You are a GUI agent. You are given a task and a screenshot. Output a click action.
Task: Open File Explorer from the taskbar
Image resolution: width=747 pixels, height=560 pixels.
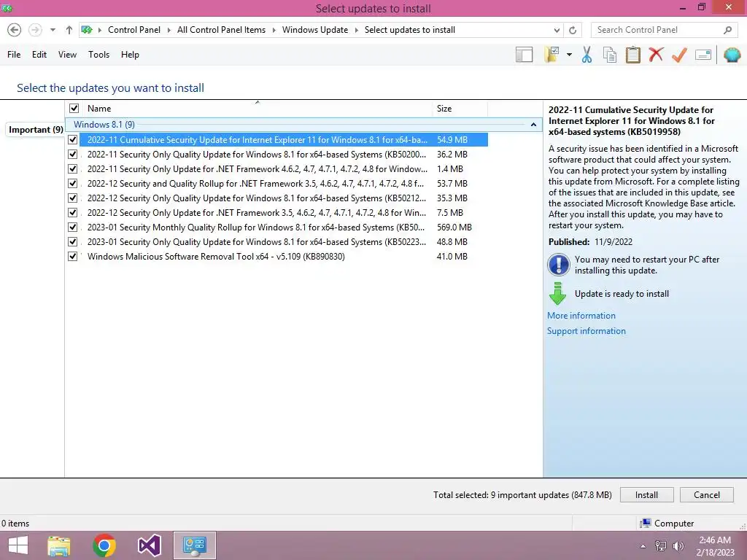pyautogui.click(x=59, y=545)
